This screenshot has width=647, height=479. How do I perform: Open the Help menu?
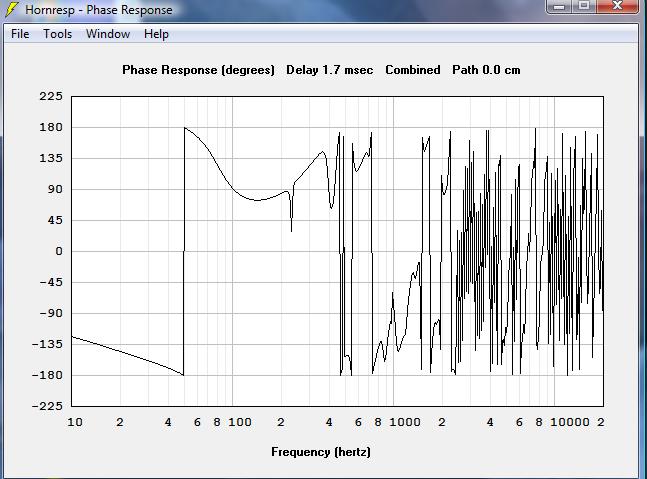tap(156, 34)
